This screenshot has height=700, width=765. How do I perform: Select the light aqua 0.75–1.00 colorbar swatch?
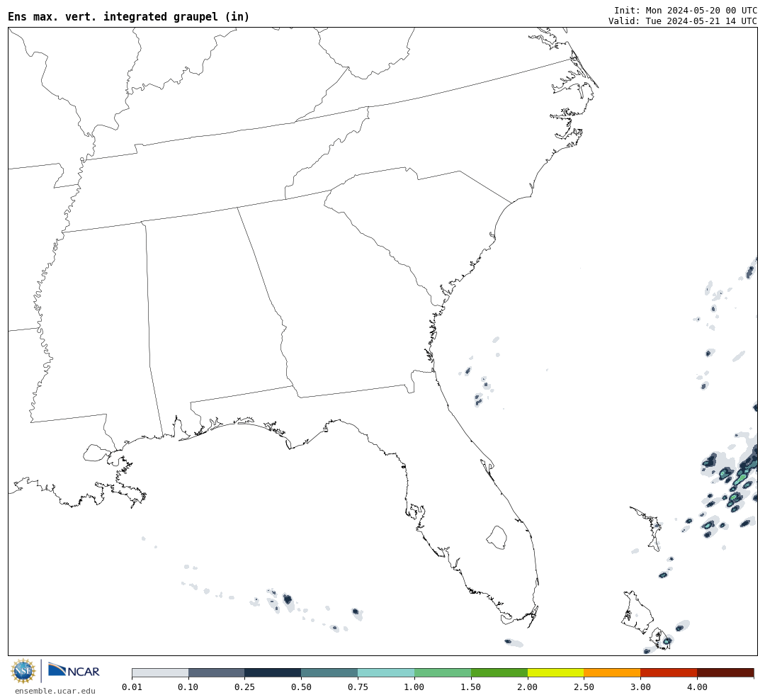(387, 672)
